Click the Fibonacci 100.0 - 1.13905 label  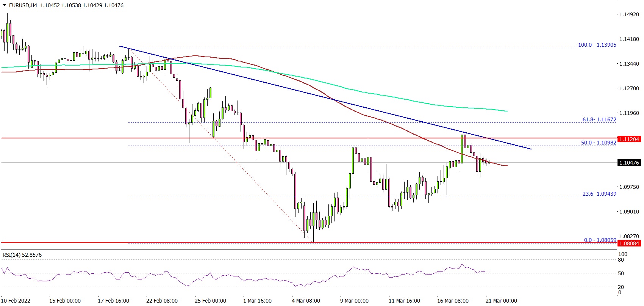(x=597, y=45)
